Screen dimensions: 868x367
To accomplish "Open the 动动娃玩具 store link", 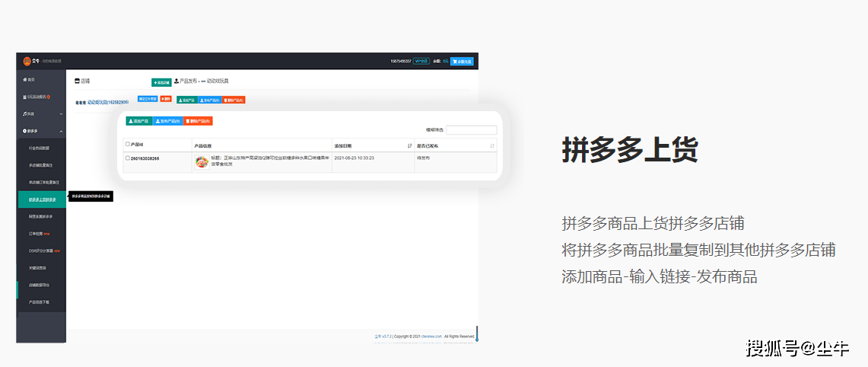I will [107, 101].
